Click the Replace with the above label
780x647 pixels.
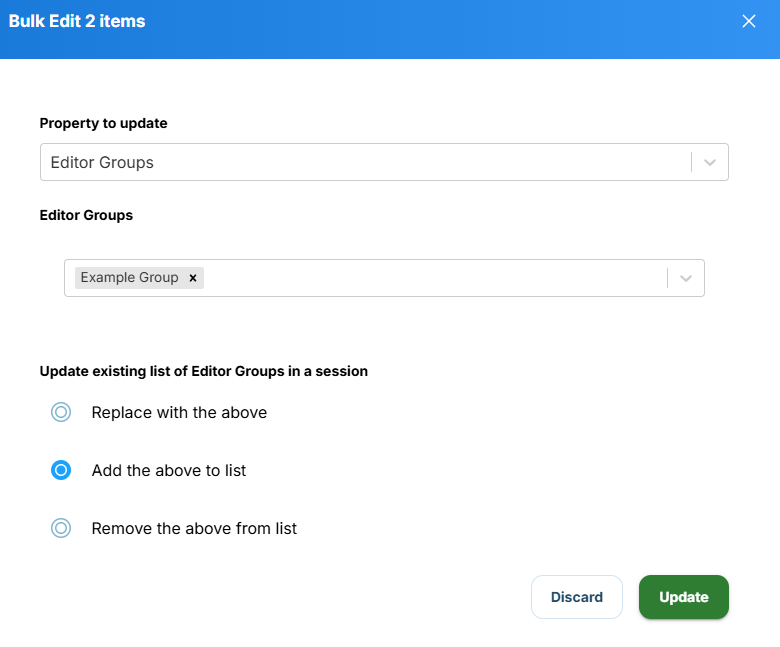[179, 412]
